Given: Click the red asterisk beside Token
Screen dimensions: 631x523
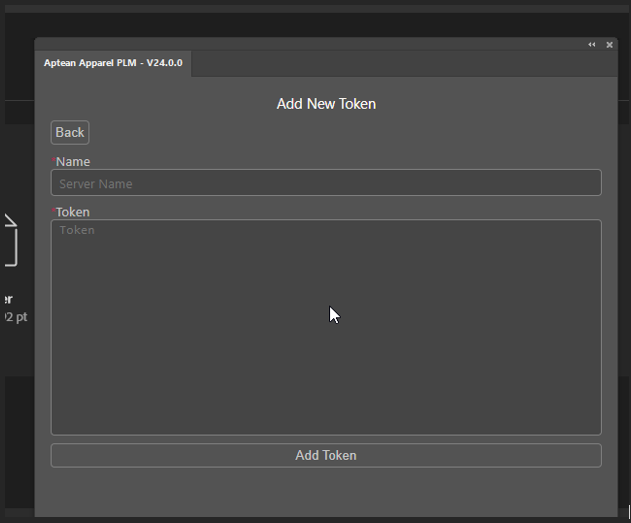Looking at the screenshot, I should 53,211.
